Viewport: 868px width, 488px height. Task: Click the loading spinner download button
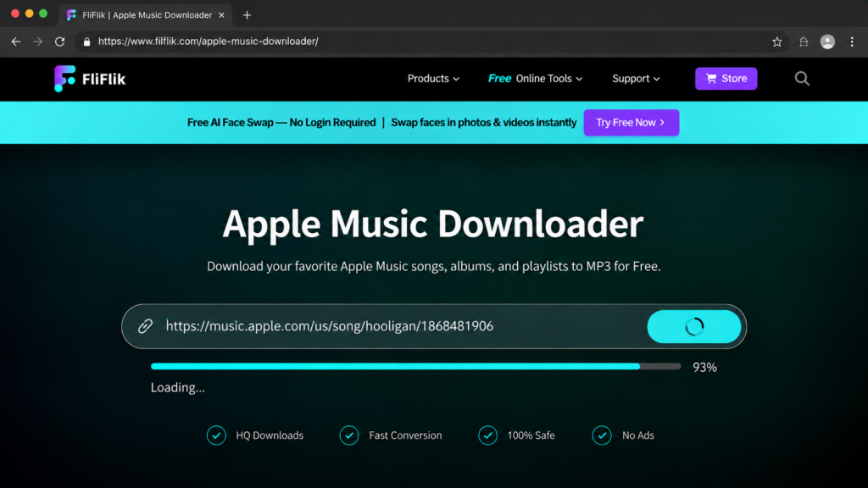pyautogui.click(x=693, y=326)
